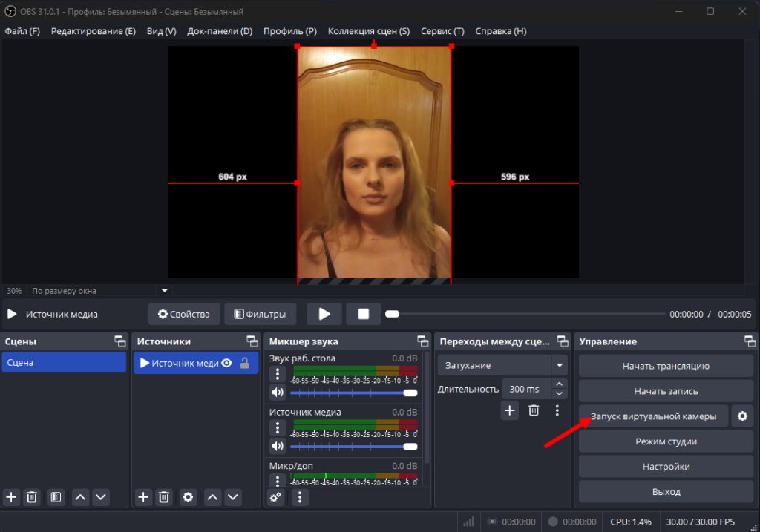The width and height of the screenshot is (760, 532).
Task: Open audio mixer advanced settings gear
Action: click(276, 497)
